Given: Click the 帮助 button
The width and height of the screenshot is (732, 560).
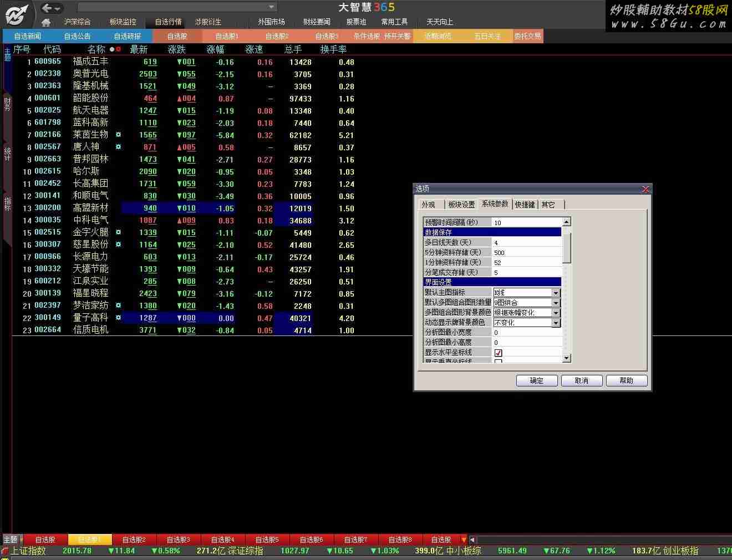Looking at the screenshot, I should click(627, 380).
